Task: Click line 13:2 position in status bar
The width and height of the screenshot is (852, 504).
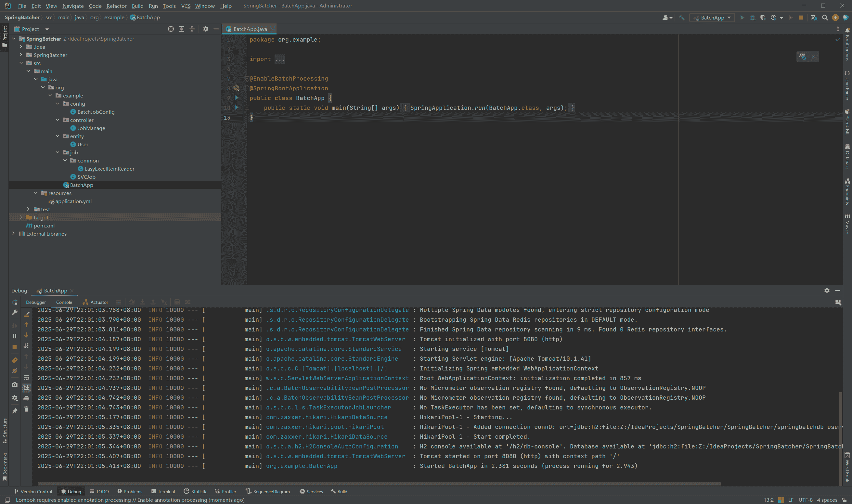Action: pos(768,500)
